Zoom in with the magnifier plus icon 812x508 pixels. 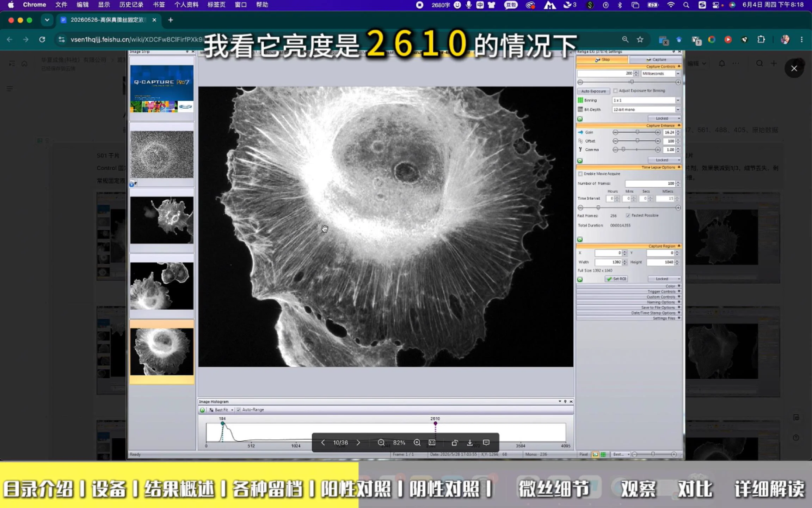(x=417, y=442)
